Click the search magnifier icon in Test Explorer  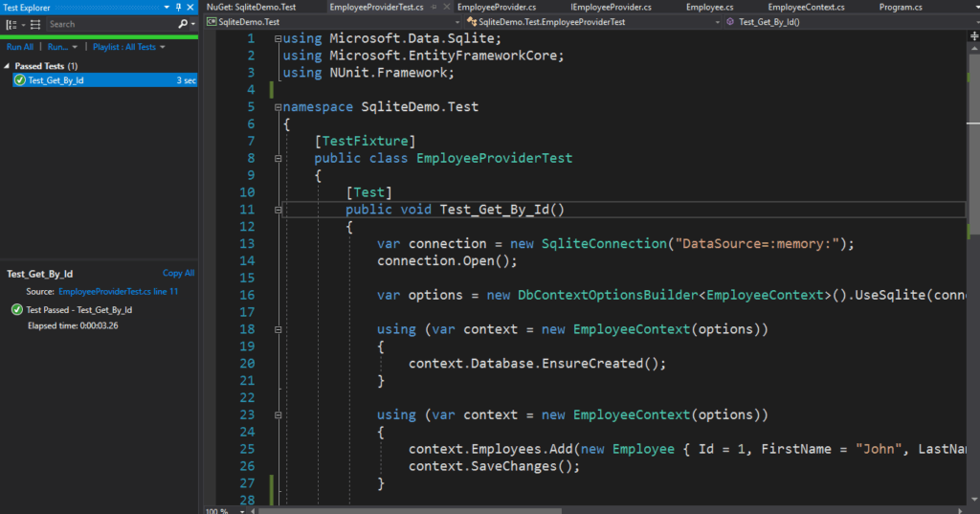[183, 24]
